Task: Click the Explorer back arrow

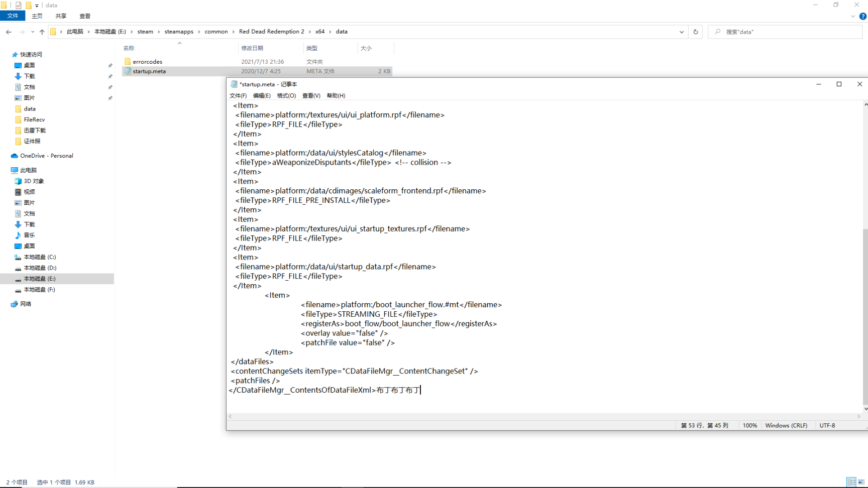Action: click(x=9, y=32)
